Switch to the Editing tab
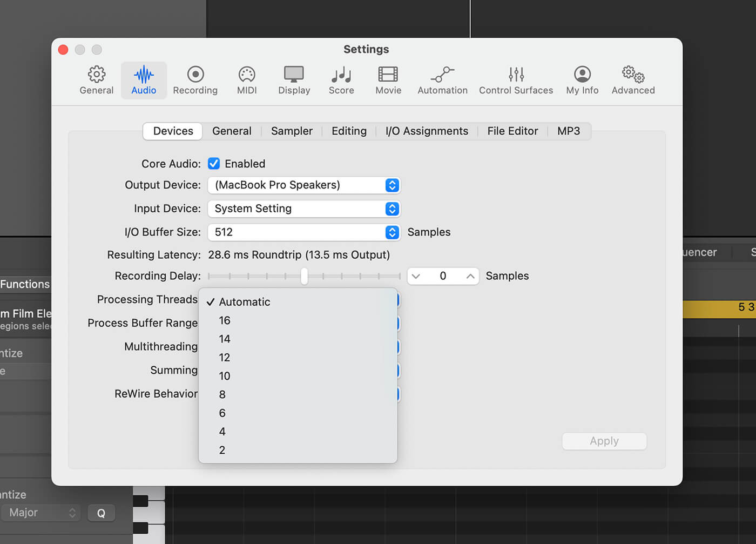The width and height of the screenshot is (756, 544). (349, 131)
